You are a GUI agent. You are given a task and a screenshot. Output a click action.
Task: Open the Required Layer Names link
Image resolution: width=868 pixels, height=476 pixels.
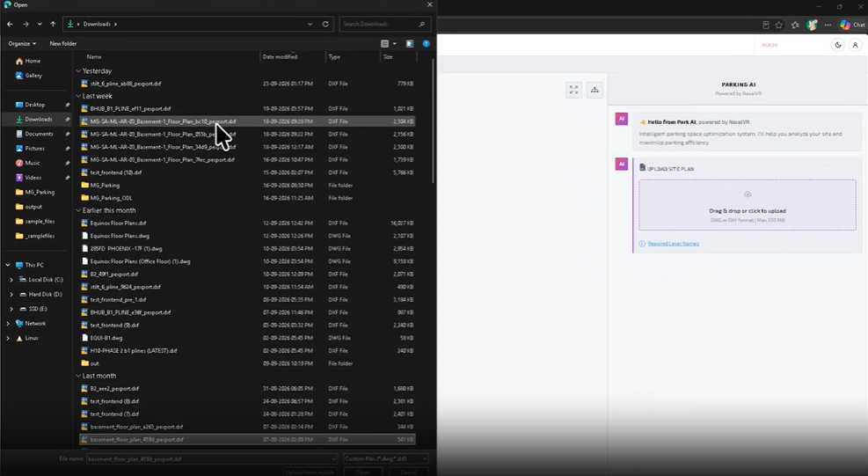click(x=673, y=244)
